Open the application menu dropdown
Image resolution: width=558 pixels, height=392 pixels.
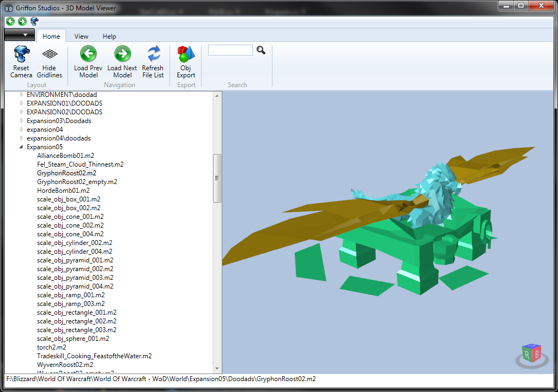pyautogui.click(x=20, y=35)
